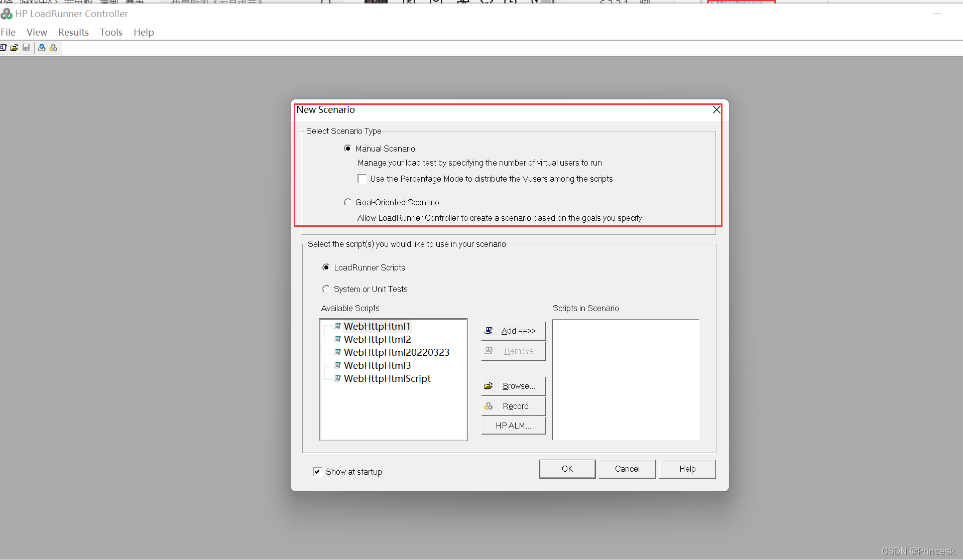The width and height of the screenshot is (963, 560).
Task: Click the grayed Save diskette icon
Action: 26,48
